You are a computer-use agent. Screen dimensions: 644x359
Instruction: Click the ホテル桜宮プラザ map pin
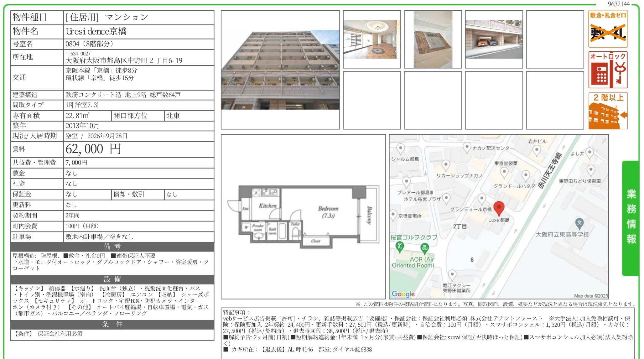click(446, 198)
